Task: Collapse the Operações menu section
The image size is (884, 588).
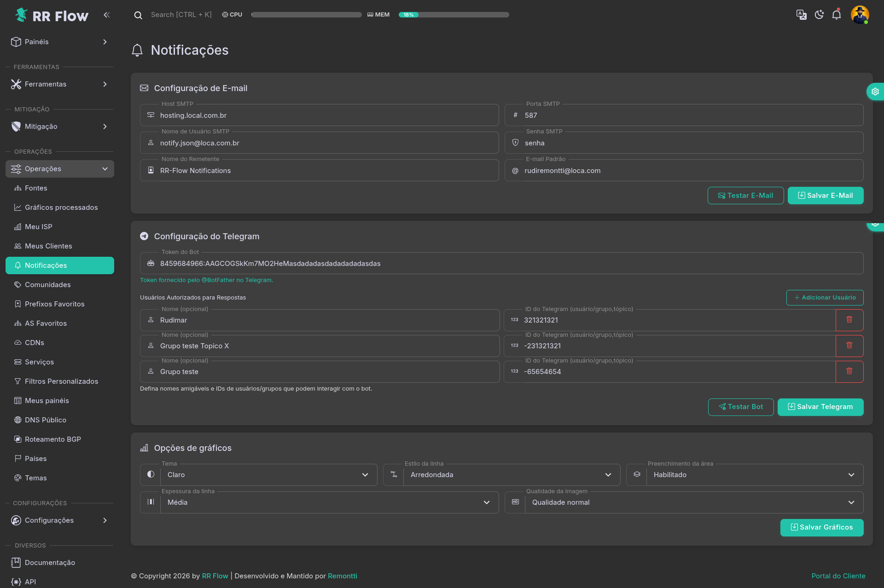Action: [x=60, y=169]
